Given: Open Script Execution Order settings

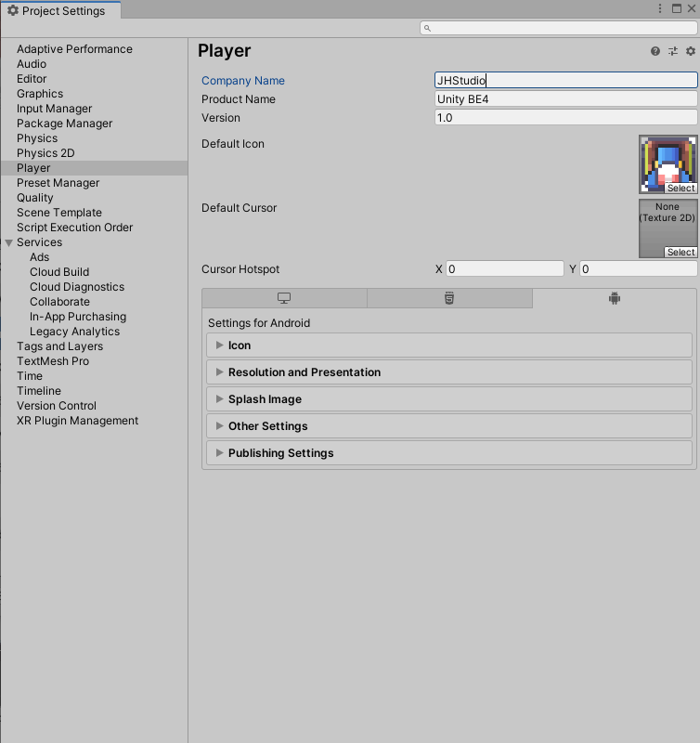Looking at the screenshot, I should (74, 228).
